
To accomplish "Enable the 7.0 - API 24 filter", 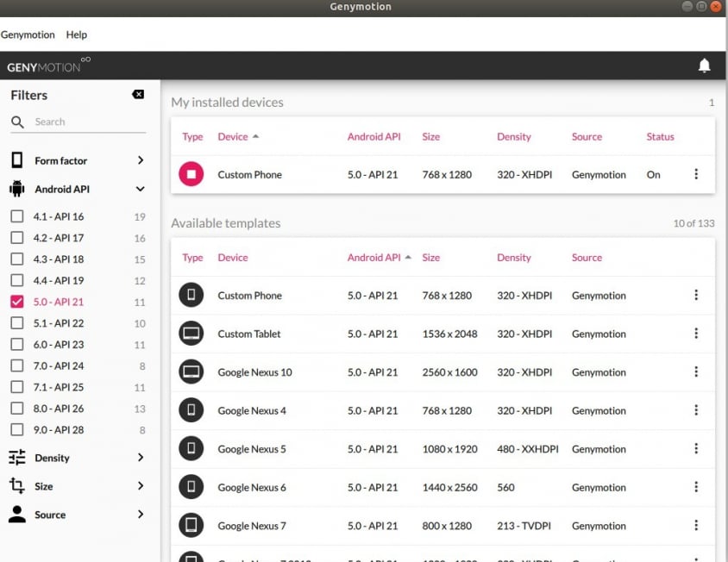I will 17,365.
